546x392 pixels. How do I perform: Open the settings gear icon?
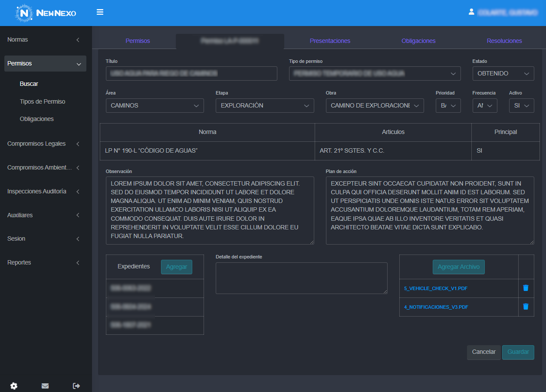[14, 386]
